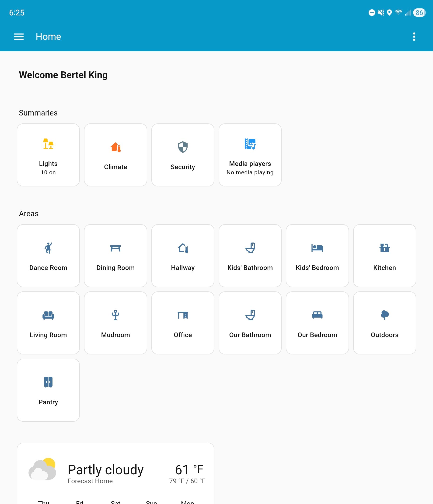Select the Outdoors label
The image size is (433, 504).
tap(385, 335)
